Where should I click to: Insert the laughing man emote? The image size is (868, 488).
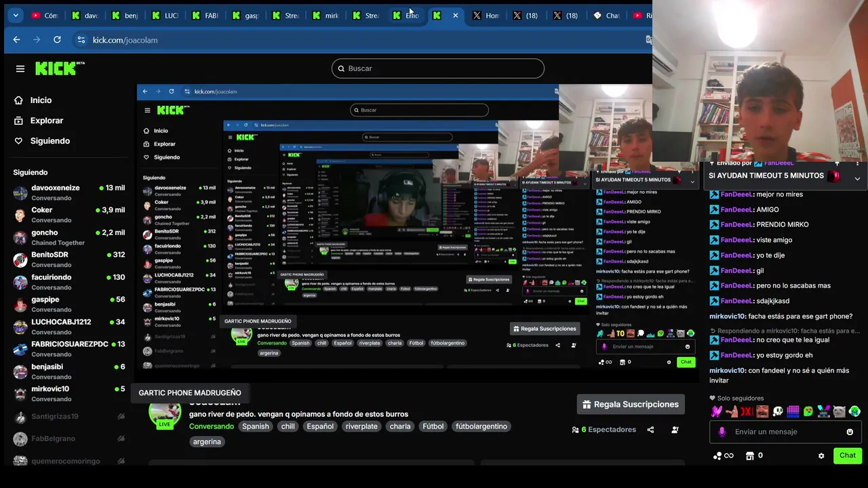pyautogui.click(x=762, y=411)
